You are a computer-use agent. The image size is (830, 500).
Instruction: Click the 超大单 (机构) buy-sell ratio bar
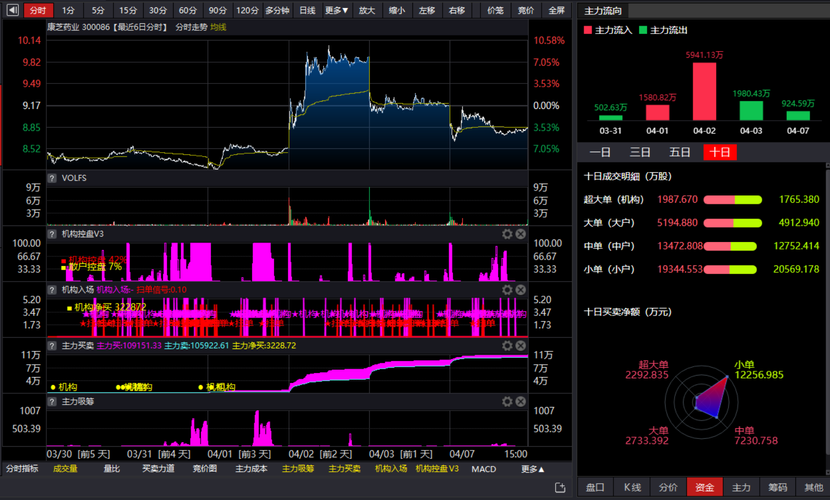(733, 199)
